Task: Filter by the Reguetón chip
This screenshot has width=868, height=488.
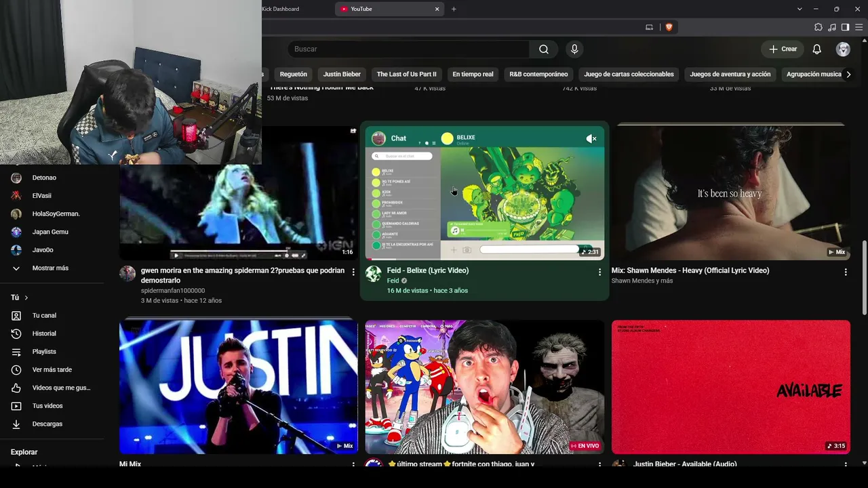Action: (294, 75)
